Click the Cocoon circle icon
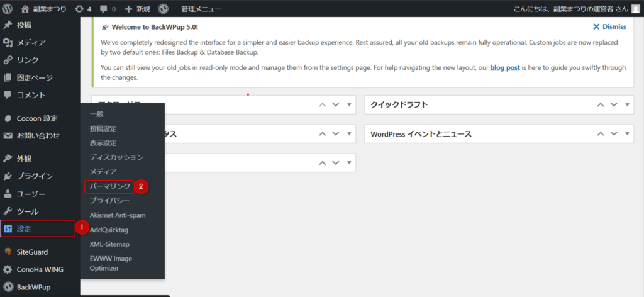The image size is (644, 297). pos(8,118)
